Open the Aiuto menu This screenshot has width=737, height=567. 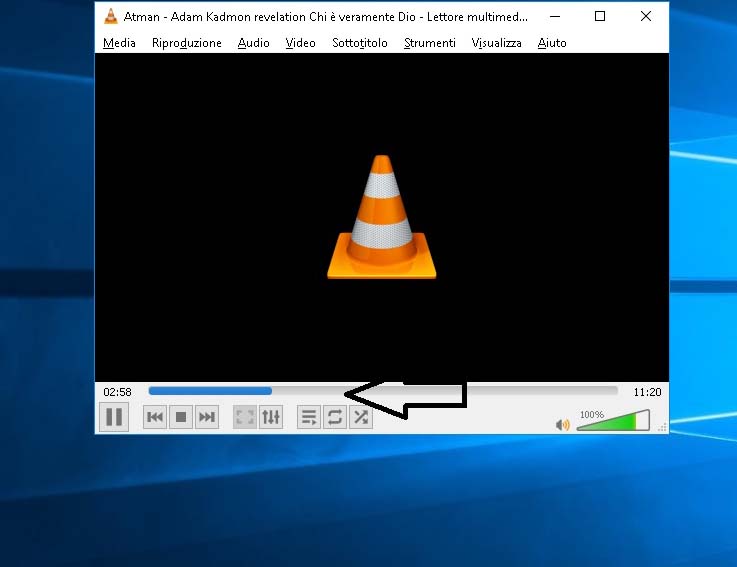tap(552, 43)
